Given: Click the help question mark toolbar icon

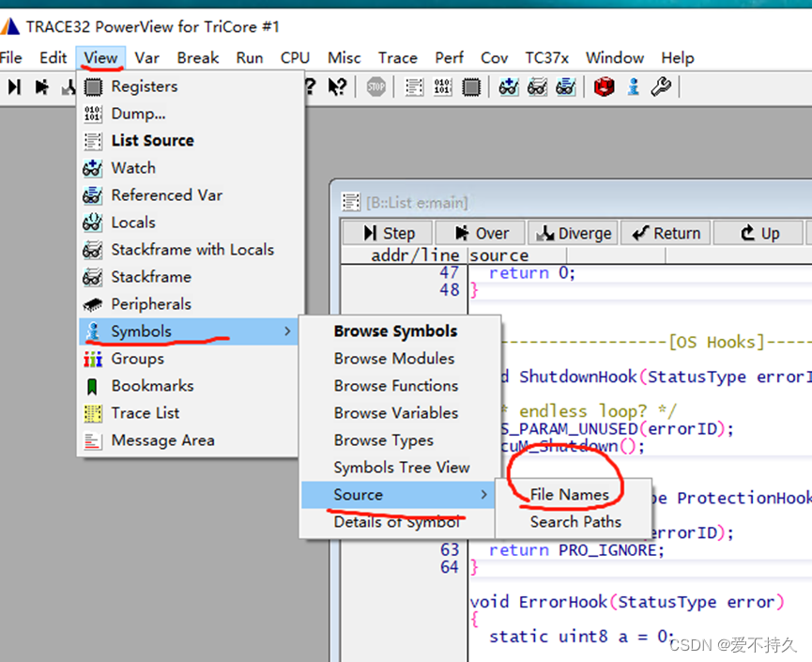Looking at the screenshot, I should (x=310, y=86).
